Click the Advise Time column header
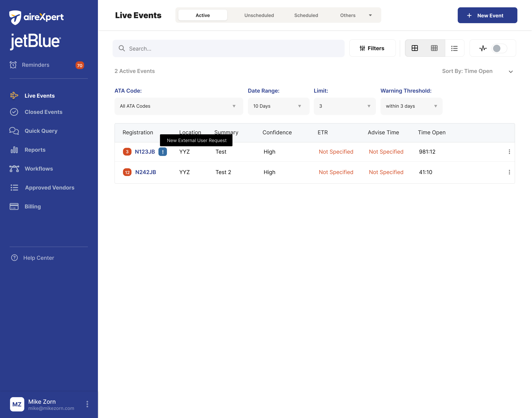The height and width of the screenshot is (418, 532). click(383, 132)
